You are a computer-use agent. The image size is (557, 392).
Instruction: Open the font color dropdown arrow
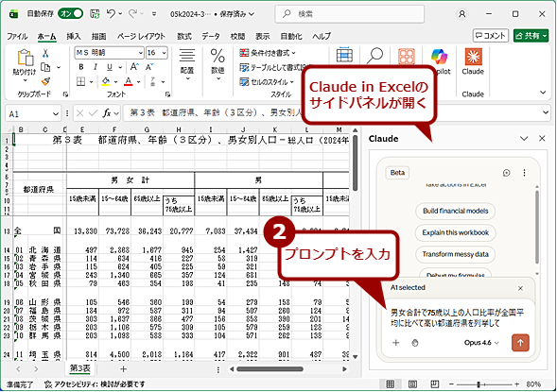pos(138,82)
